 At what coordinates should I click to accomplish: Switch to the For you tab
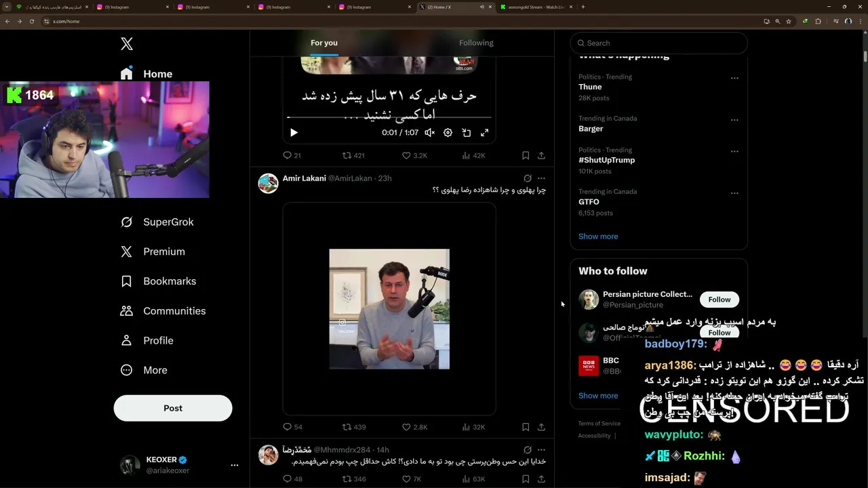point(324,43)
